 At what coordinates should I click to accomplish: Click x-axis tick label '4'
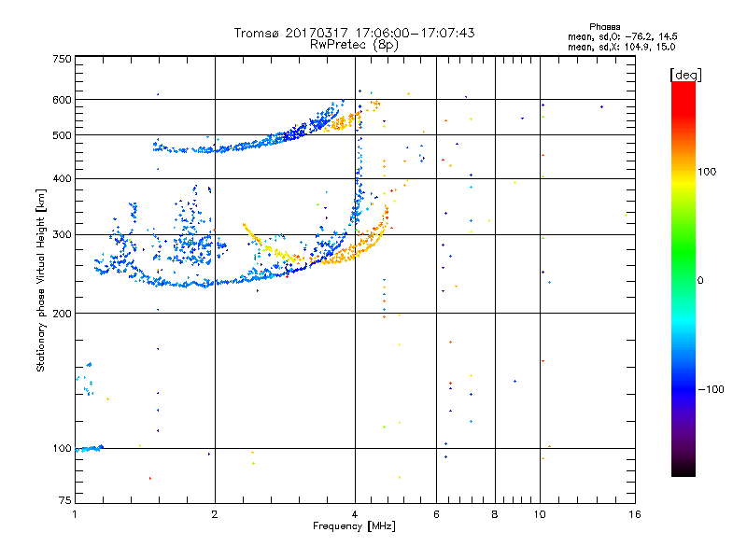355,514
